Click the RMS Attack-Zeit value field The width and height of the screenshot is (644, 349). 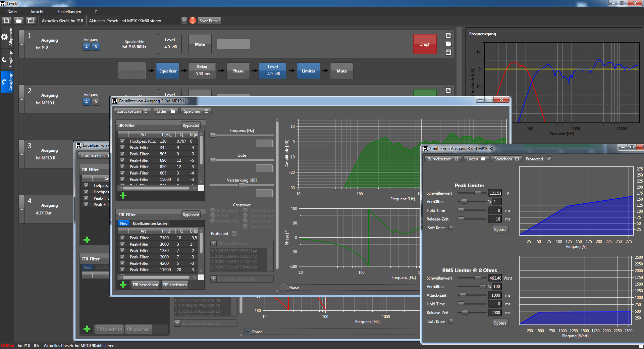tap(495, 295)
